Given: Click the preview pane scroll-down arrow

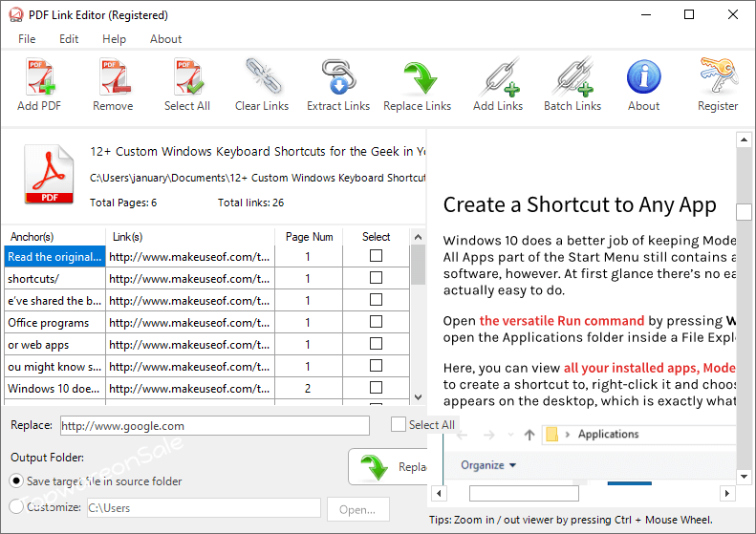Looking at the screenshot, I should 744,477.
